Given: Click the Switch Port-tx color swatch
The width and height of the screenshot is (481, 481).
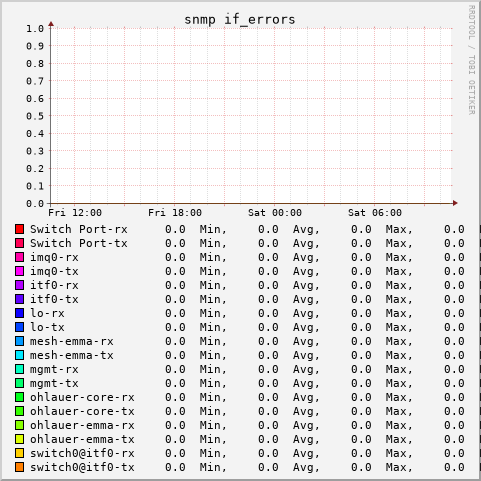Looking at the screenshot, I should tap(20, 243).
